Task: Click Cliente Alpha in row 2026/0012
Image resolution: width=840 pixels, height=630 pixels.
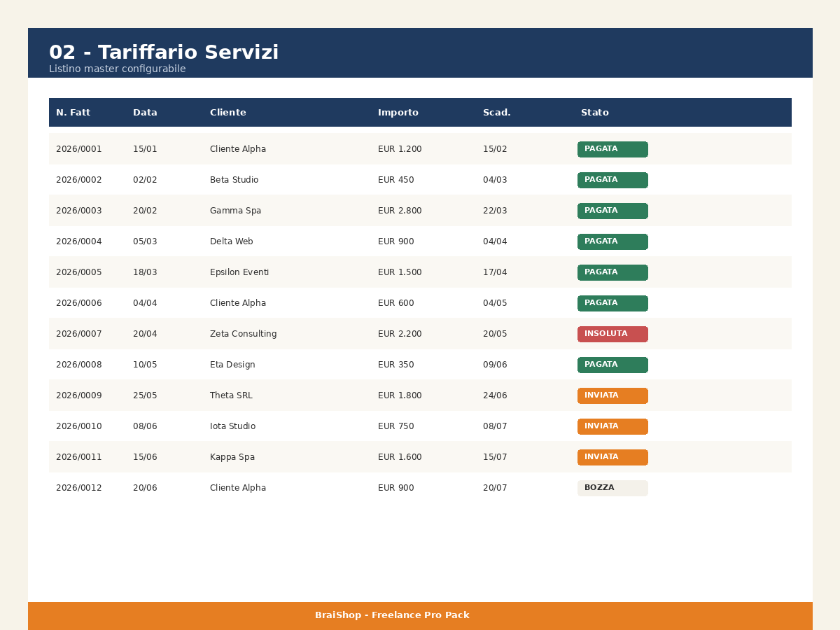Action: [x=238, y=488]
